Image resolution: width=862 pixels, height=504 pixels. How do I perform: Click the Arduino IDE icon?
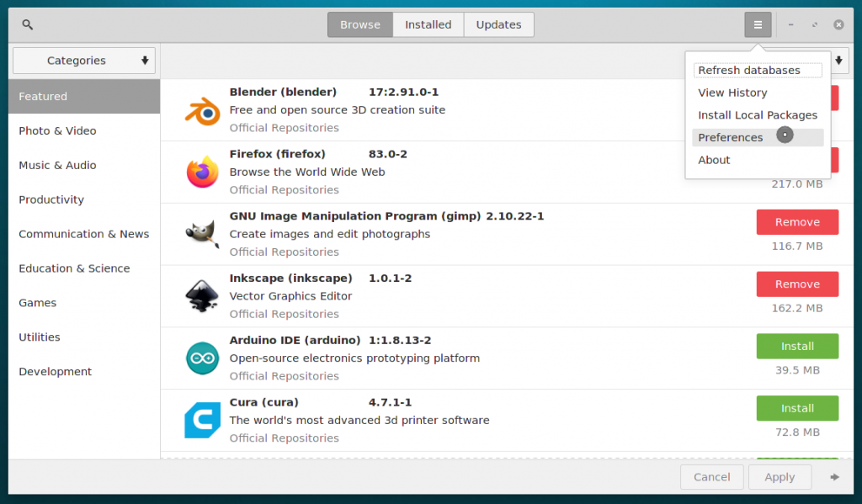point(202,358)
